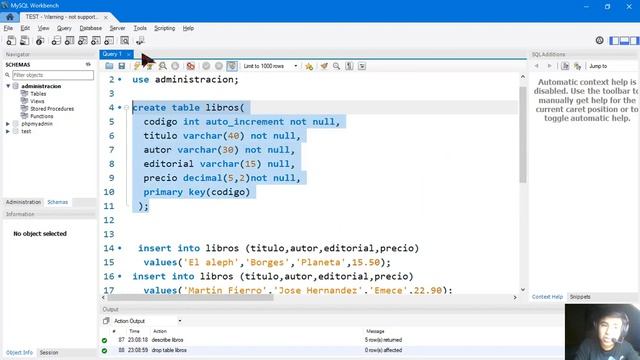The width and height of the screenshot is (640, 360).
Task: Open the Scripting menu
Action: 164,28
